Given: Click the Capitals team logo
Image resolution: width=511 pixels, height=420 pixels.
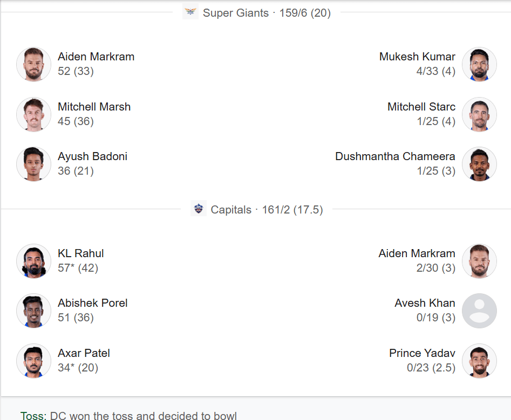Looking at the screenshot, I should [x=199, y=209].
